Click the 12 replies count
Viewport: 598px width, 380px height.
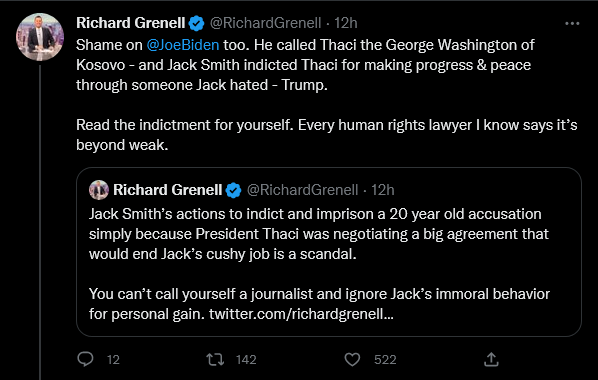(113, 360)
